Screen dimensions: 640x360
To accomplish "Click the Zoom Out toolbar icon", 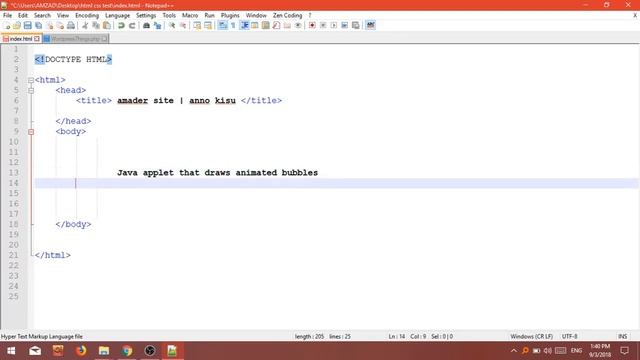I will 183,25.
